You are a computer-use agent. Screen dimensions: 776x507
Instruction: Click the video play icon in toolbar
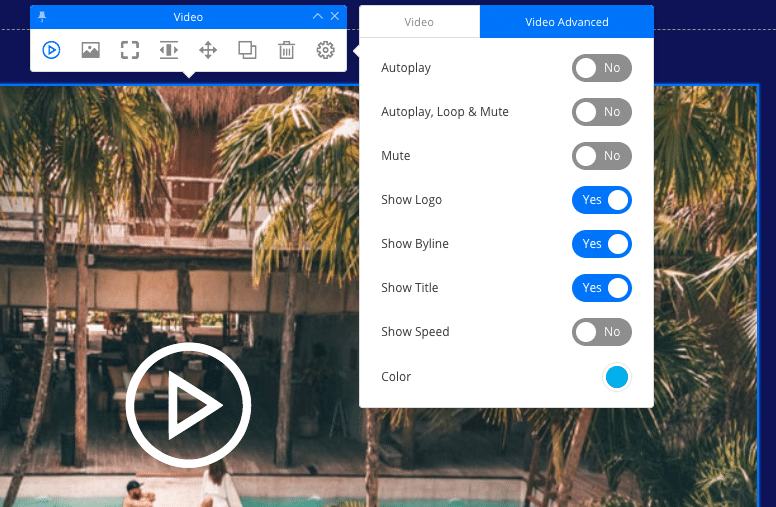(51, 50)
